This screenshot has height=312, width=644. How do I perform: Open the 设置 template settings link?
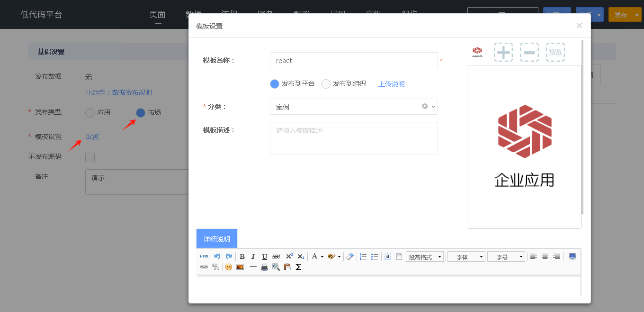click(x=92, y=137)
